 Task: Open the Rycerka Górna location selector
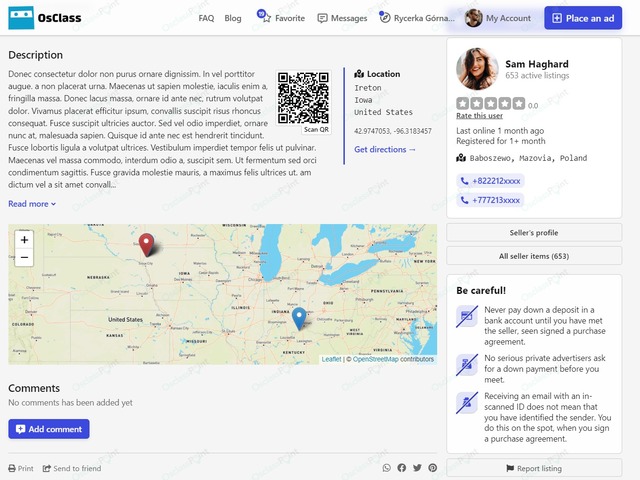tap(416, 18)
